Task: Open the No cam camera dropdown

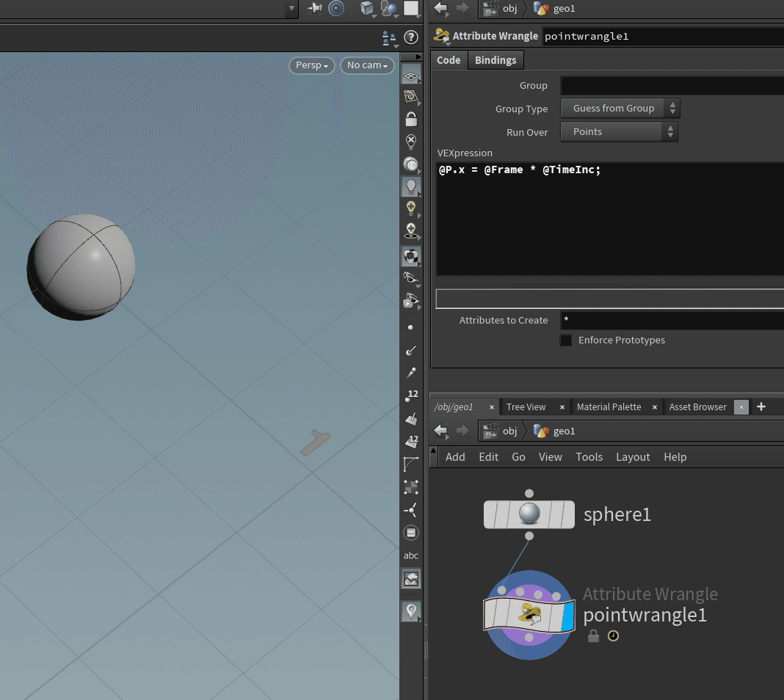Action: 367,65
